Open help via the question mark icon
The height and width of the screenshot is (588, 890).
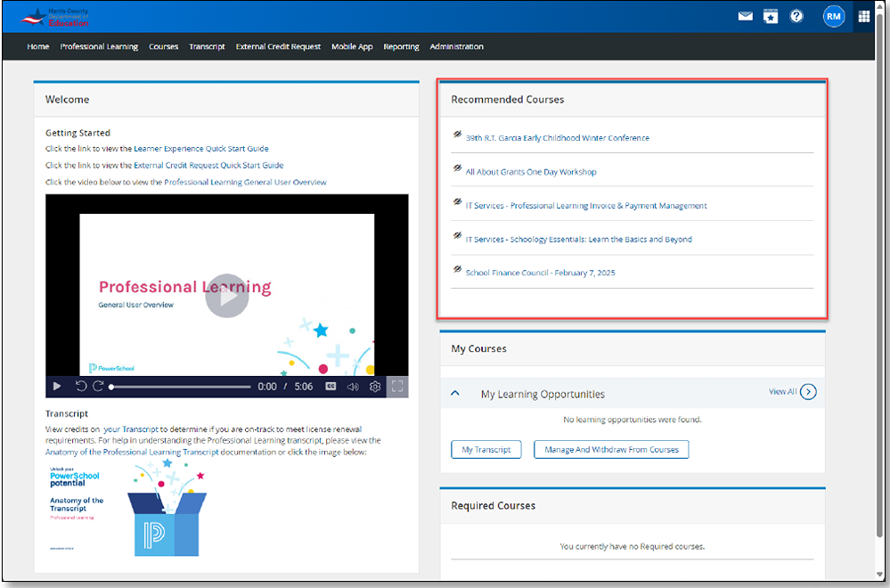[796, 16]
